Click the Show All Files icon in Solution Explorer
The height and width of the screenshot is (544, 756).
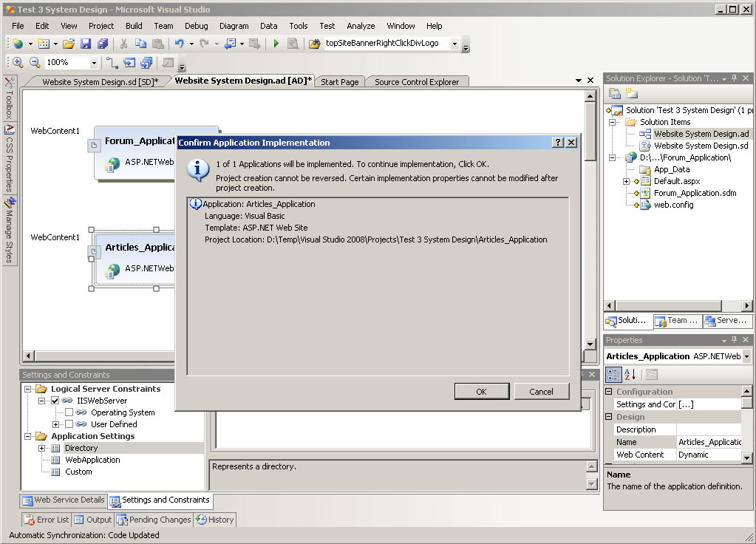point(631,93)
